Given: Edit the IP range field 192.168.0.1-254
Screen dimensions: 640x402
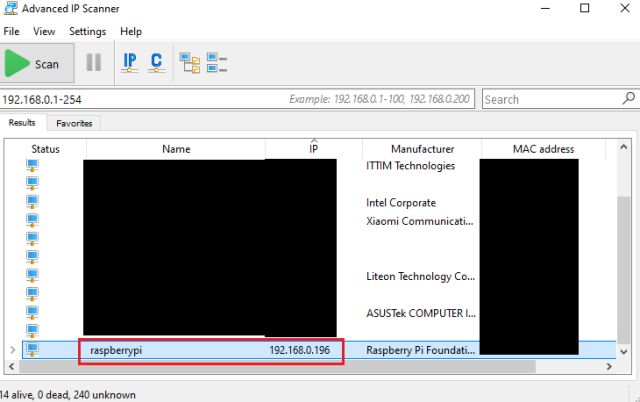Looking at the screenshot, I should point(237,99).
